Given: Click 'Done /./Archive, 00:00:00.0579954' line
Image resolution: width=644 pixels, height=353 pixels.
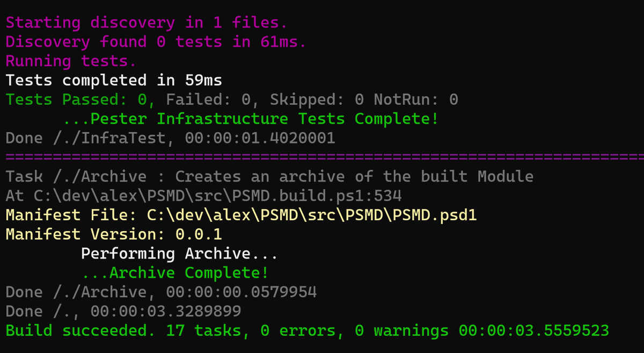Looking at the screenshot, I should [x=161, y=292].
